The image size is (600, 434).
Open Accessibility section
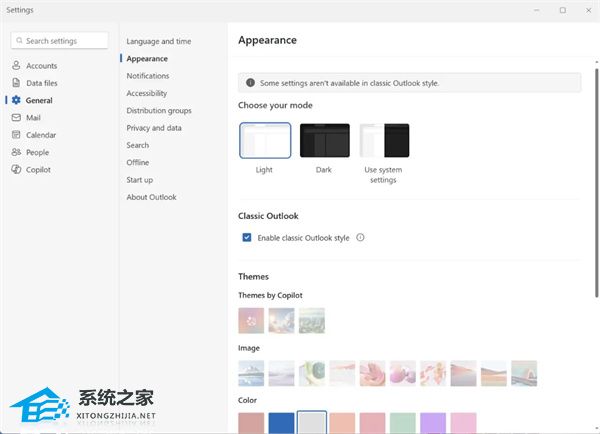(x=147, y=93)
